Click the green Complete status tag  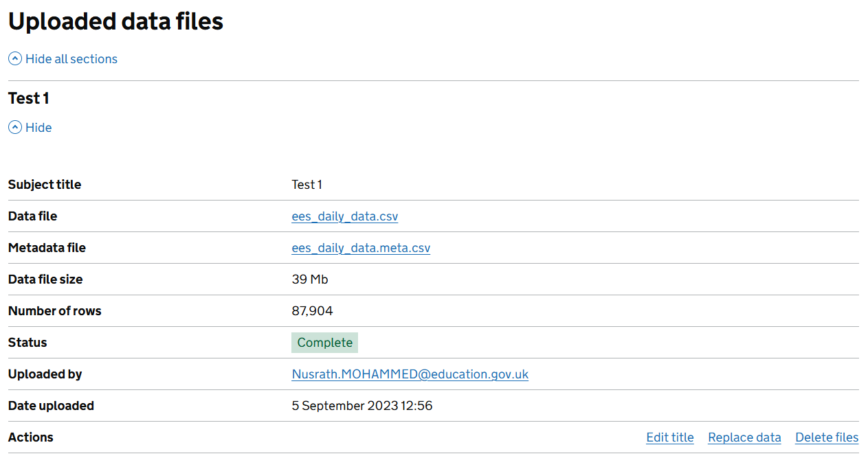324,343
